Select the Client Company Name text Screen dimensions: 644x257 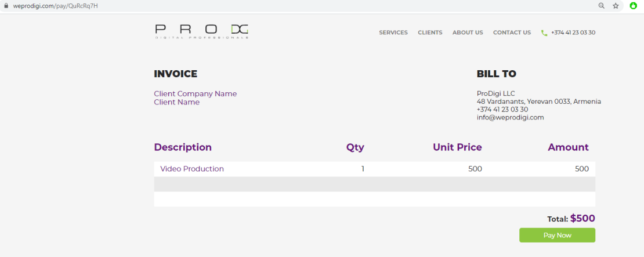(x=195, y=93)
